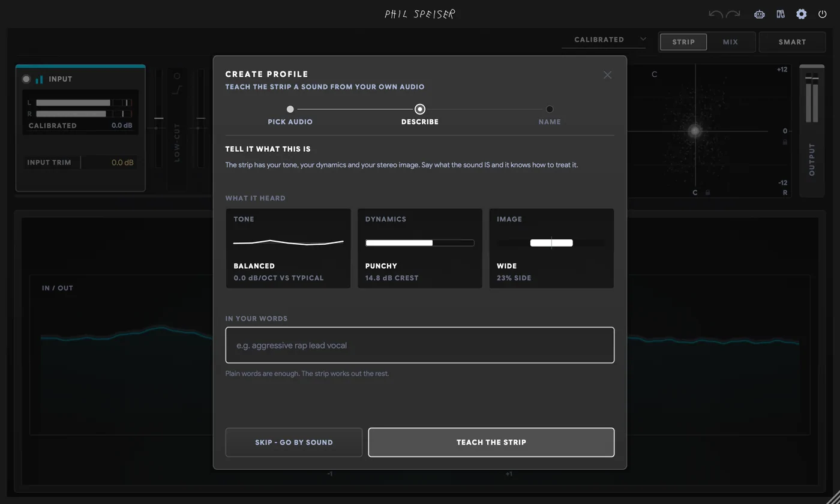The width and height of the screenshot is (840, 504).
Task: Click SKIP - GO BY SOUND
Action: tap(294, 442)
